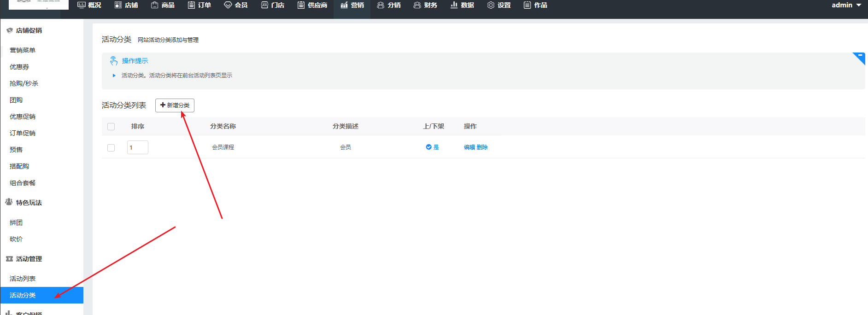The width and height of the screenshot is (868, 315).
Task: Toggle the 是 on-shelf status for 会员课程
Action: pos(432,147)
